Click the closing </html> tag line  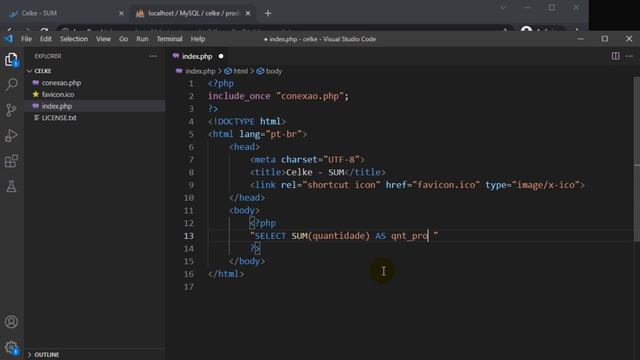226,274
